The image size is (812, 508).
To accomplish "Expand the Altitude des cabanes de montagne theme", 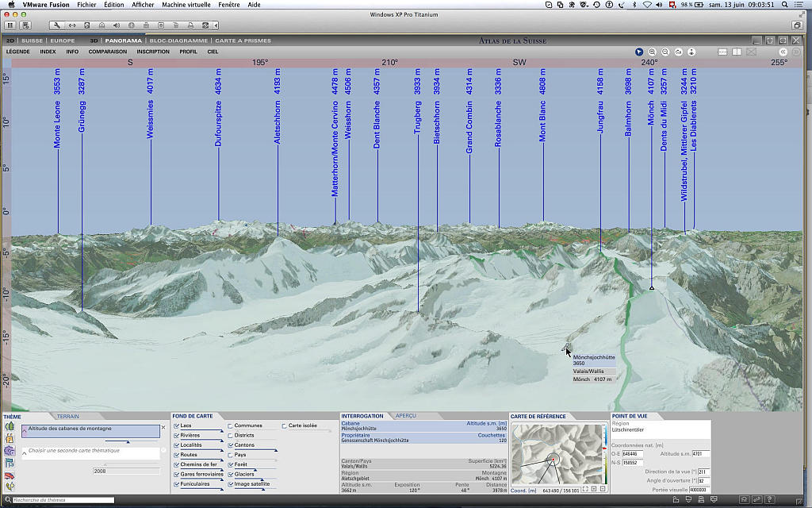I will click(x=25, y=432).
